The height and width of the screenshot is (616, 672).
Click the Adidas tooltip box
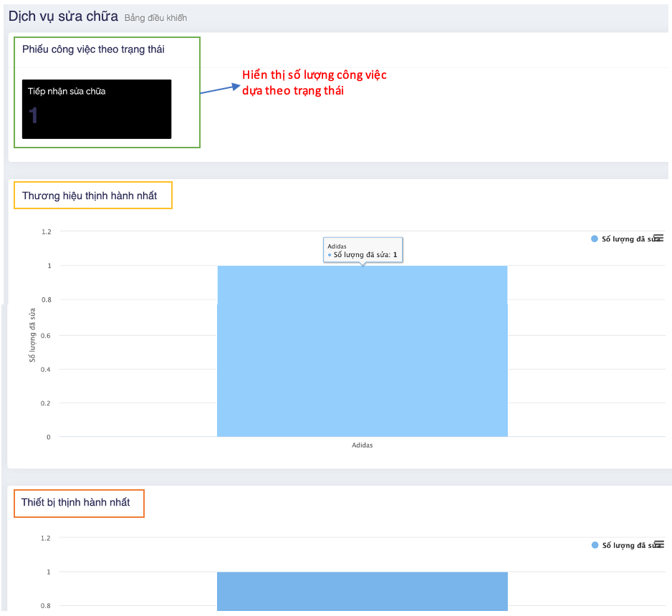click(x=363, y=250)
